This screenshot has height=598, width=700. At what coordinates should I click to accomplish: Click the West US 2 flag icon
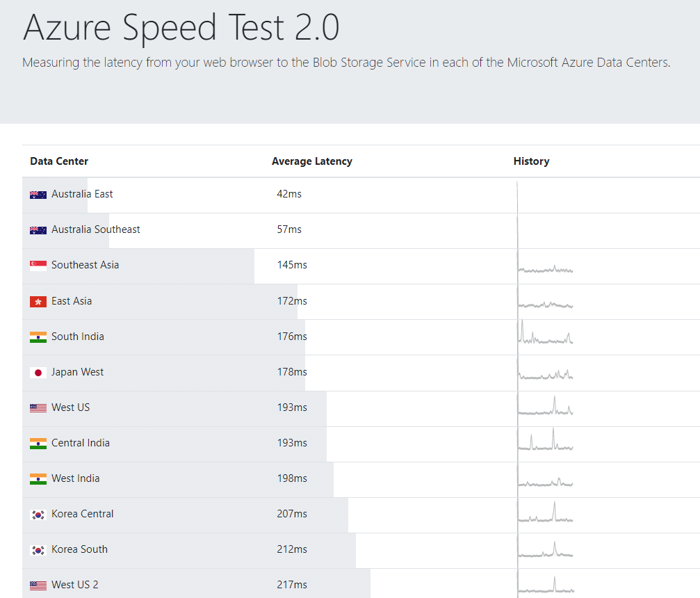click(38, 585)
